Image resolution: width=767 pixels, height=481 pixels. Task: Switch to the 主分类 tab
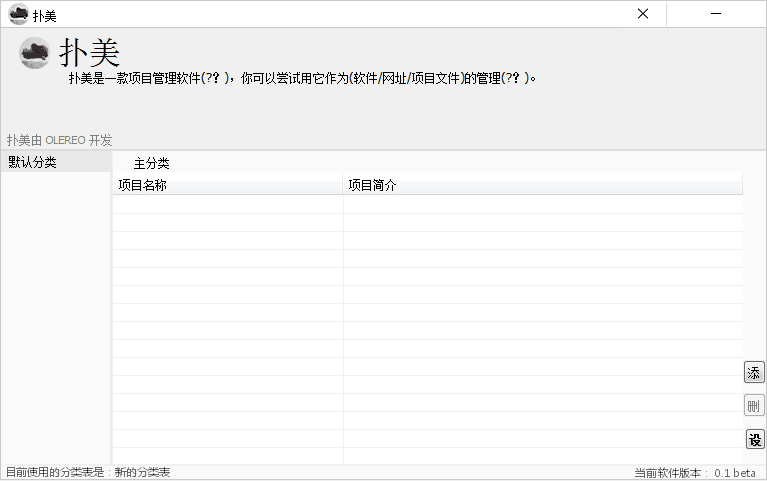pyautogui.click(x=152, y=163)
